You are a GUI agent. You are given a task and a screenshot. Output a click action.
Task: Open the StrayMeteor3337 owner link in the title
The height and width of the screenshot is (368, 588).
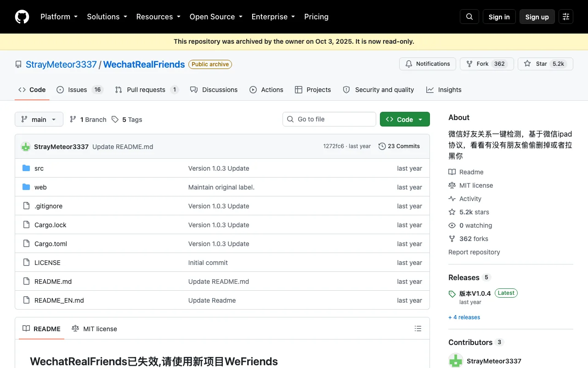tap(61, 64)
